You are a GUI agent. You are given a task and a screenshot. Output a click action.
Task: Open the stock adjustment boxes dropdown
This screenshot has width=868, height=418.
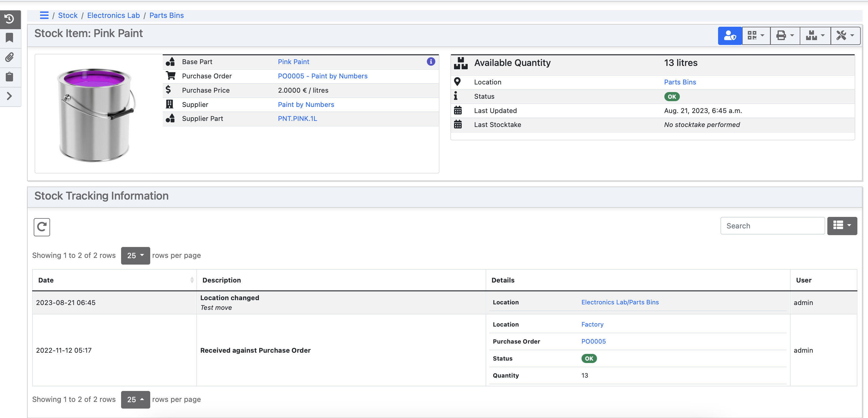[815, 36]
